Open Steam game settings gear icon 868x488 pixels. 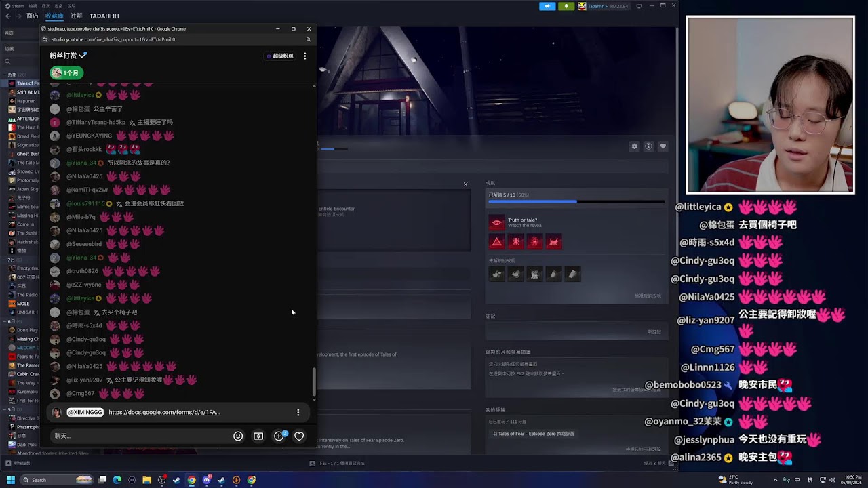click(635, 146)
